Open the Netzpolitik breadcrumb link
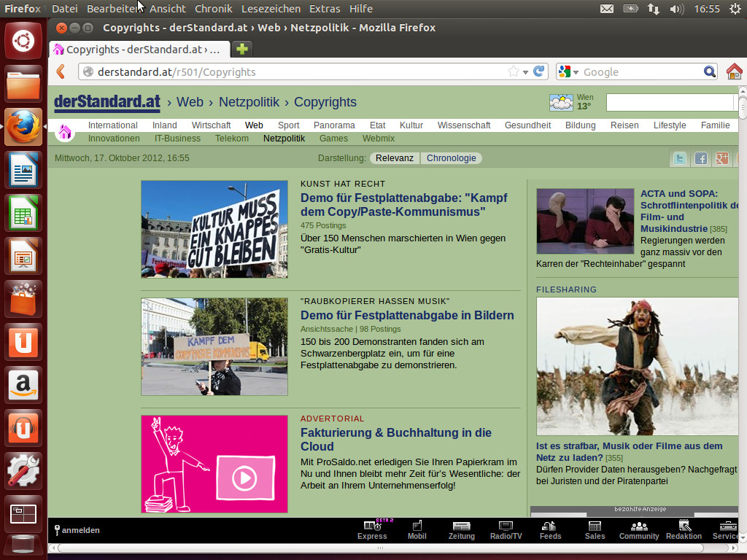This screenshot has width=747, height=560. point(249,102)
